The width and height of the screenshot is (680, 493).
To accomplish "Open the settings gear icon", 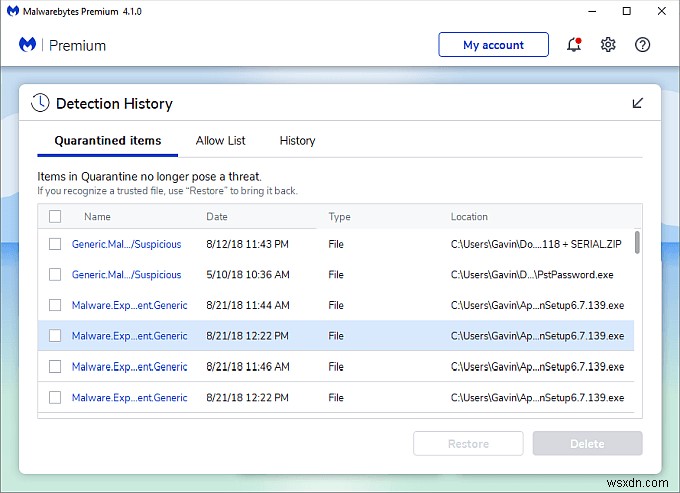I will click(608, 45).
